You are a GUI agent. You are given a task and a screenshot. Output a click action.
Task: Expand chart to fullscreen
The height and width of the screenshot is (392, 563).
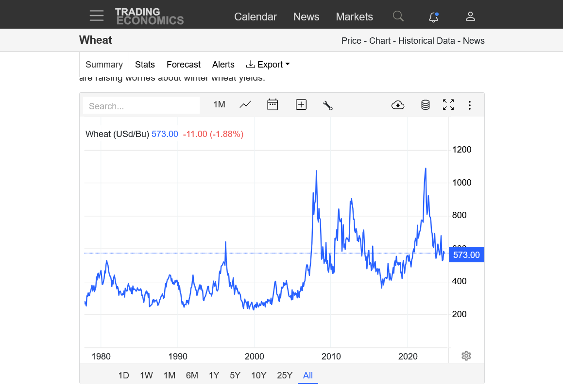(x=448, y=105)
